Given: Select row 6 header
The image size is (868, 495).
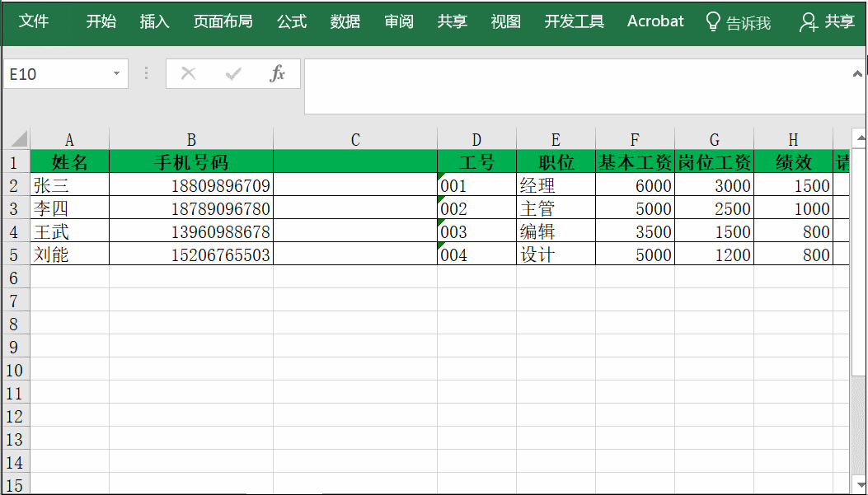Looking at the screenshot, I should pyautogui.click(x=15, y=278).
